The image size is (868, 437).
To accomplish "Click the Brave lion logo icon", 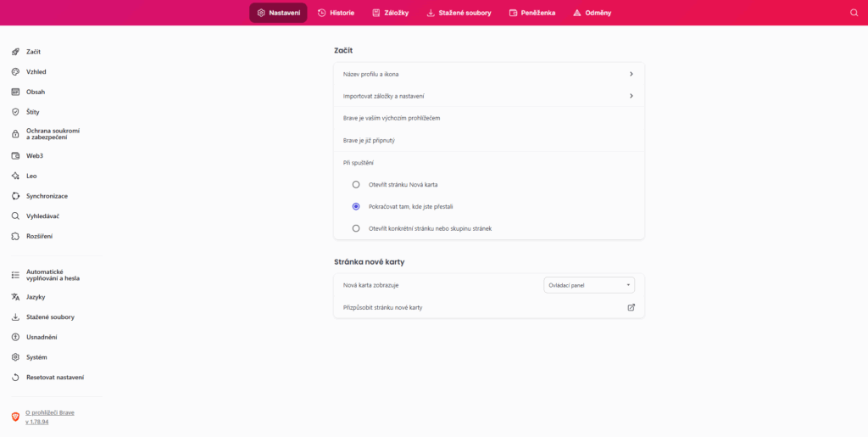I will (15, 417).
